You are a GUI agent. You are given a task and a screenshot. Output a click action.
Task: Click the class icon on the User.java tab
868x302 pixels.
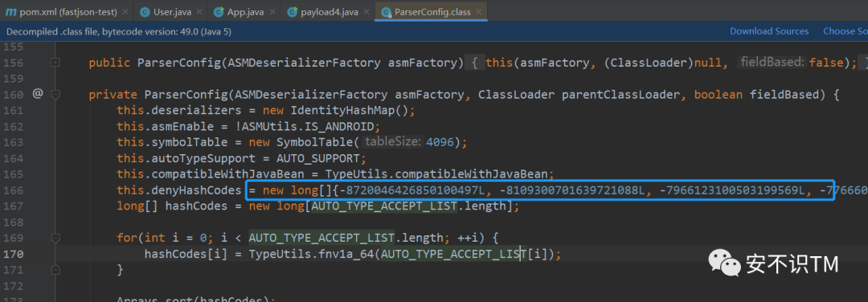pos(145,11)
